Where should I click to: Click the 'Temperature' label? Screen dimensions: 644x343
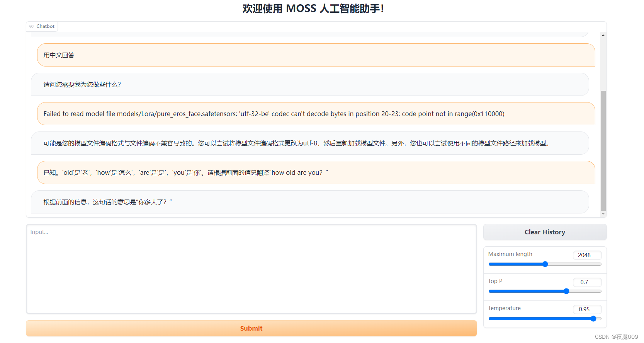(504, 308)
